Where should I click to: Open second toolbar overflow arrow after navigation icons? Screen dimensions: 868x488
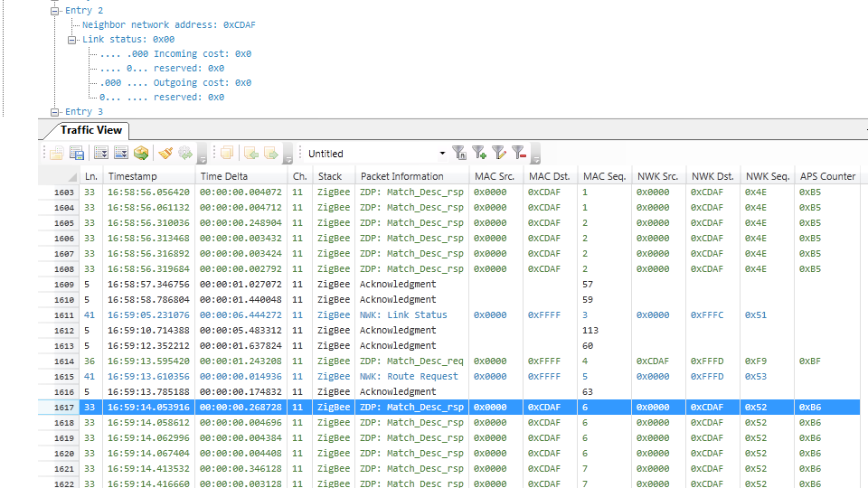[288, 154]
